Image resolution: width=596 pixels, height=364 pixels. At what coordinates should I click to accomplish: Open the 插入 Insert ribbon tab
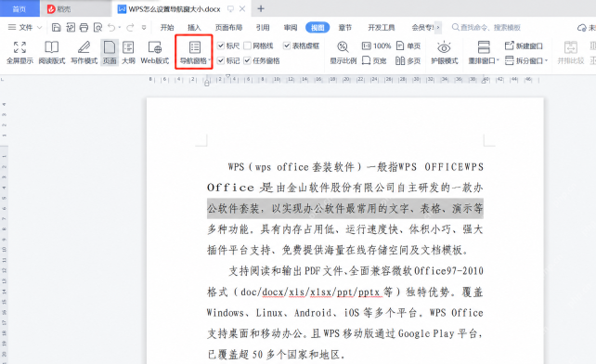[x=194, y=27]
